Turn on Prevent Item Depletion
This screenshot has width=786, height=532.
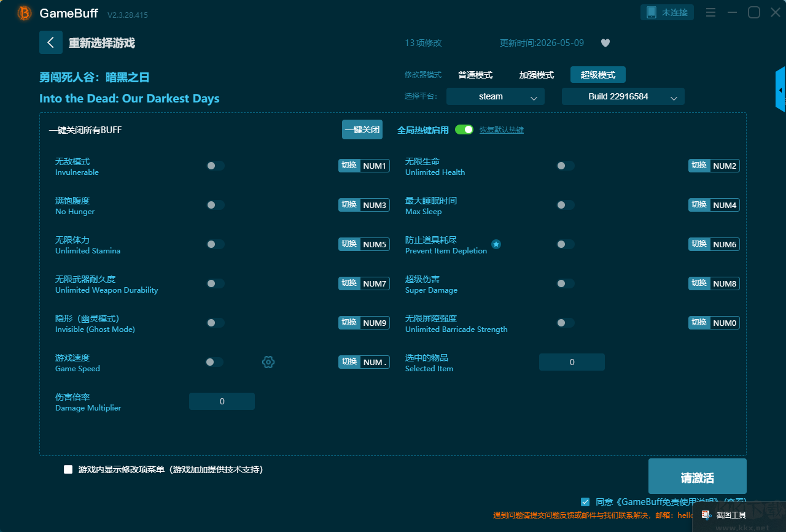[566, 244]
